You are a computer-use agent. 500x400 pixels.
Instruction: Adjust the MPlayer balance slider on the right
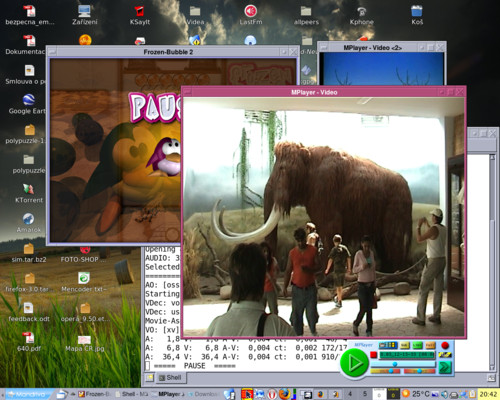click(420, 371)
